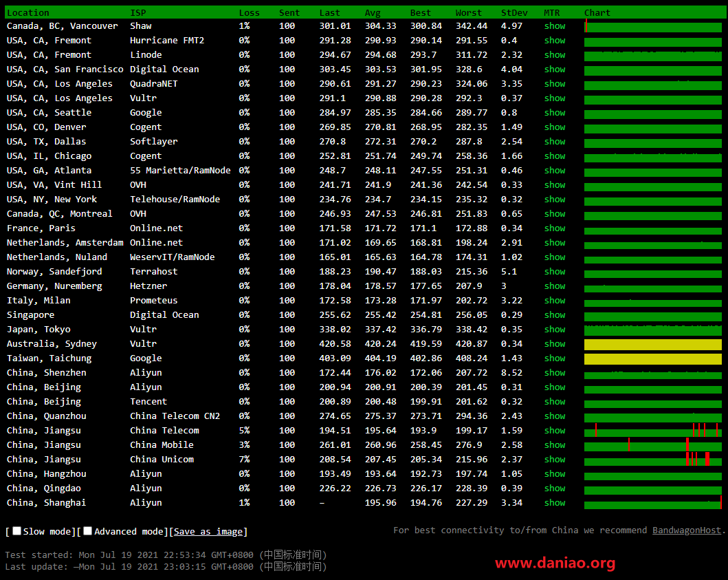This screenshot has width=728, height=580.
Task: Open MTR show link for Linode row
Action: (x=555, y=55)
